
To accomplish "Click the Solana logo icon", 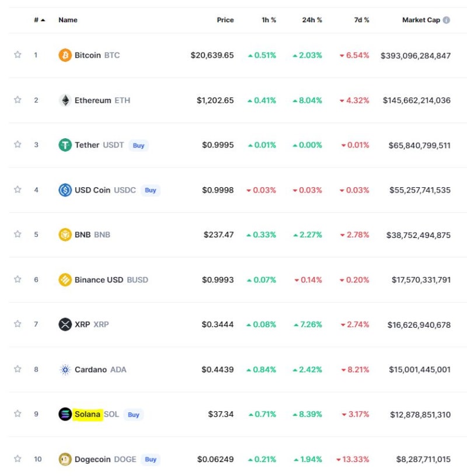I will [x=65, y=414].
